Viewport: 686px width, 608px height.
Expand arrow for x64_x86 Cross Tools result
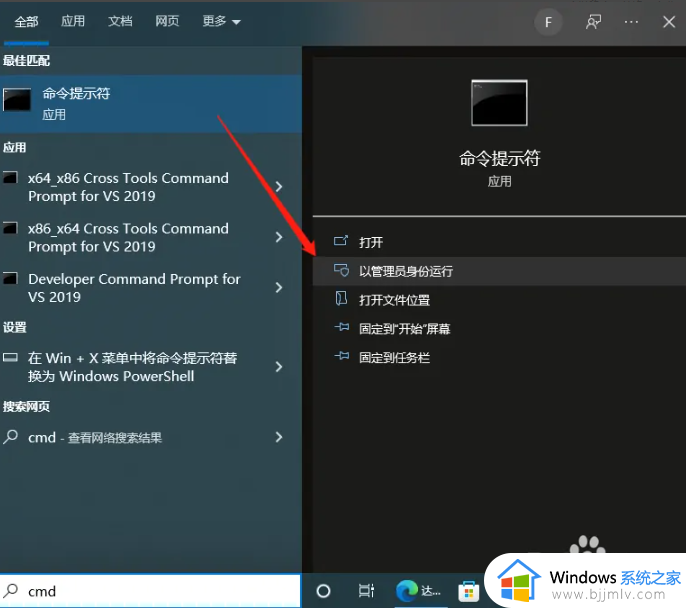point(279,187)
